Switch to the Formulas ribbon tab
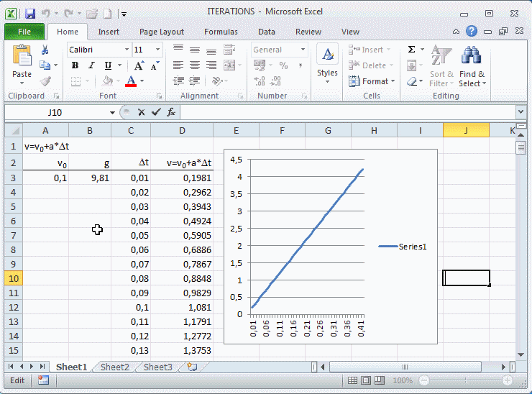The height and width of the screenshot is (394, 532). 221,32
